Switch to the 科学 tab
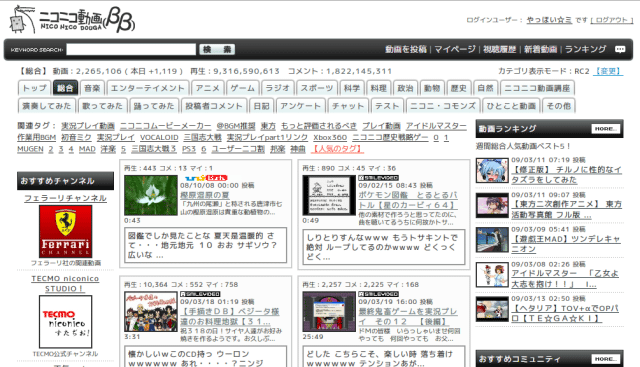The height and width of the screenshot is (367, 640). point(352,88)
